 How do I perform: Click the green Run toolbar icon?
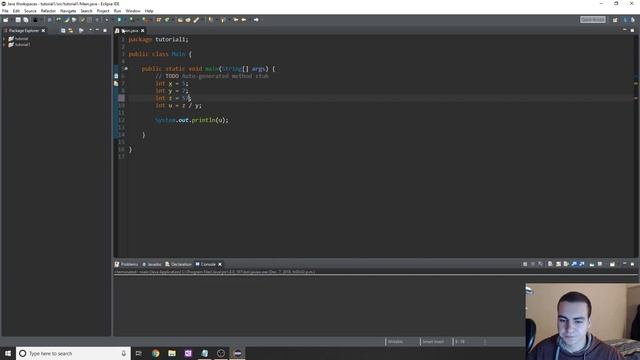[119, 20]
